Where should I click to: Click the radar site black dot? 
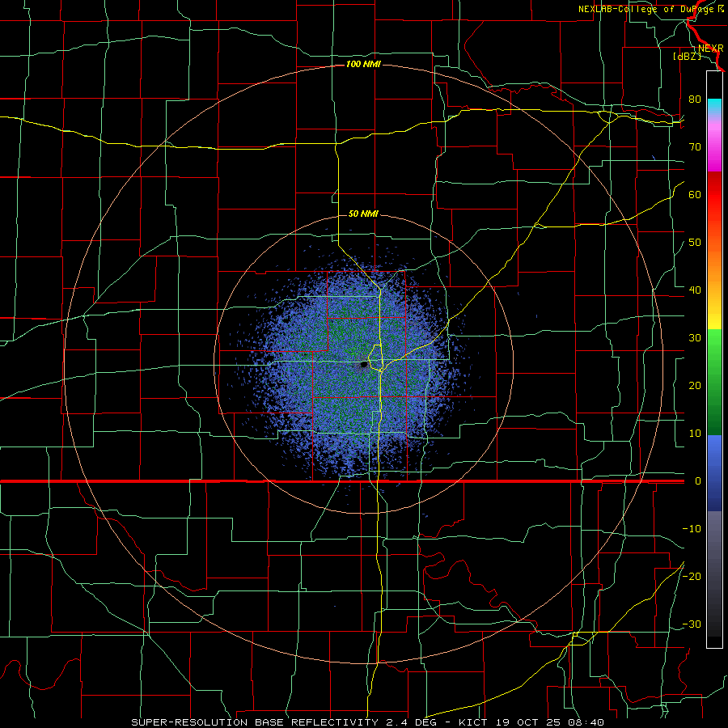coord(364,365)
